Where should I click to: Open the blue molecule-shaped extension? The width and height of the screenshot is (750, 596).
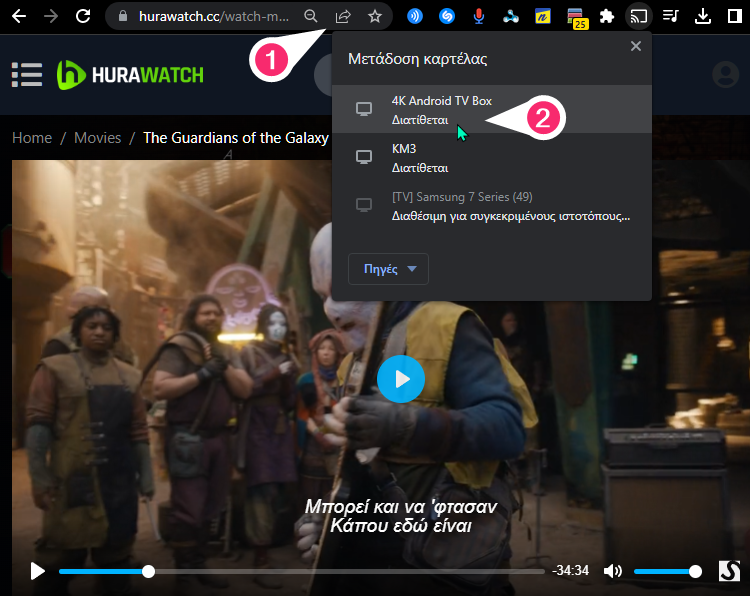click(x=511, y=16)
